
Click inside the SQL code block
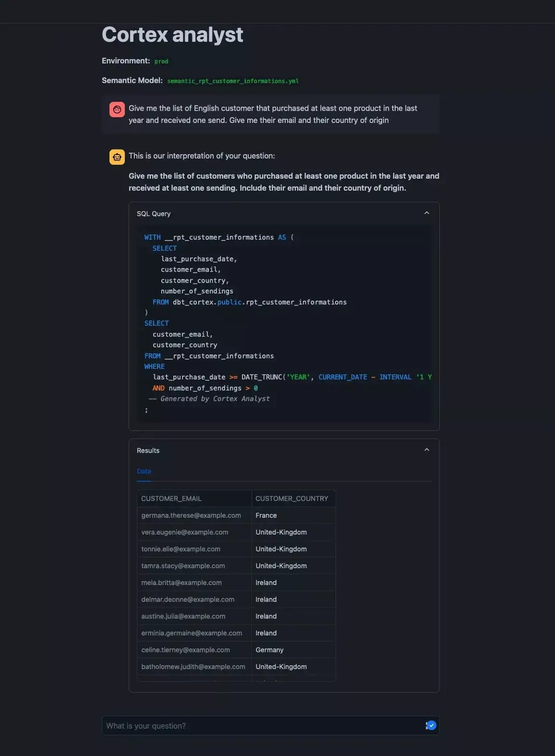coord(284,323)
